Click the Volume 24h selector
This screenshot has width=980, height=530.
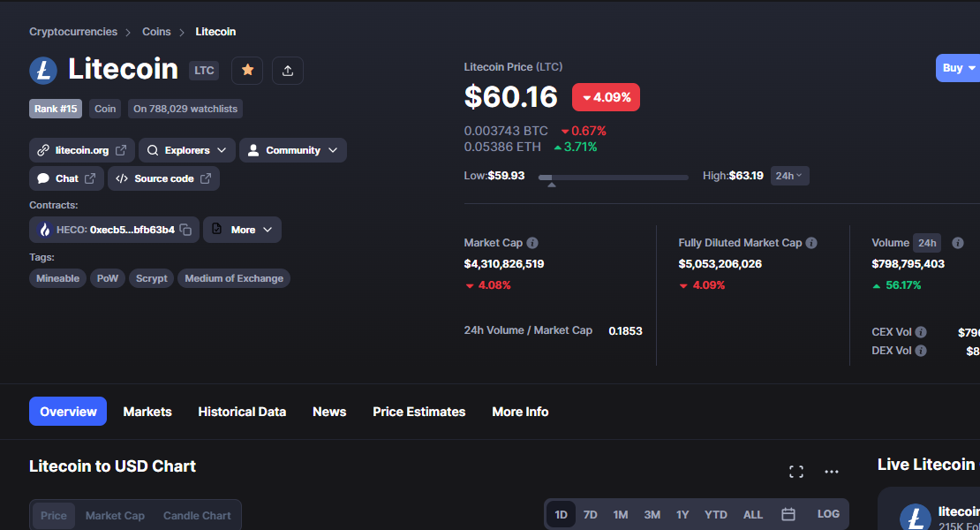(x=927, y=243)
